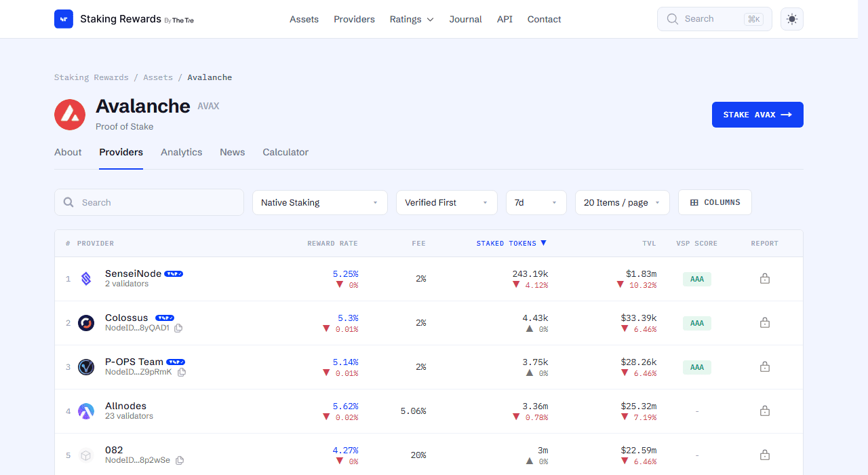Open the Journal nav item
Screen dimensions: 868x475
[465, 19]
